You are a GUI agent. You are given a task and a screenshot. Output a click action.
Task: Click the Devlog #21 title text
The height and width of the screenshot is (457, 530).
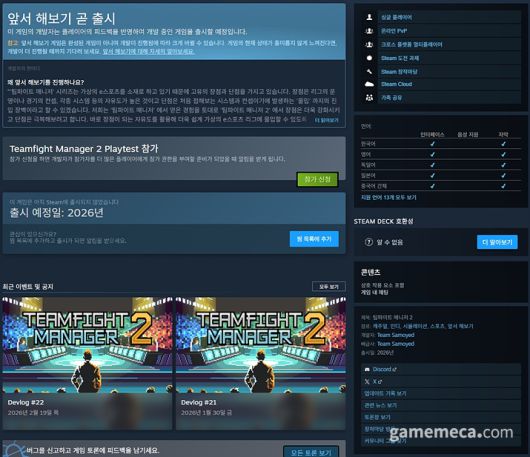[199, 402]
